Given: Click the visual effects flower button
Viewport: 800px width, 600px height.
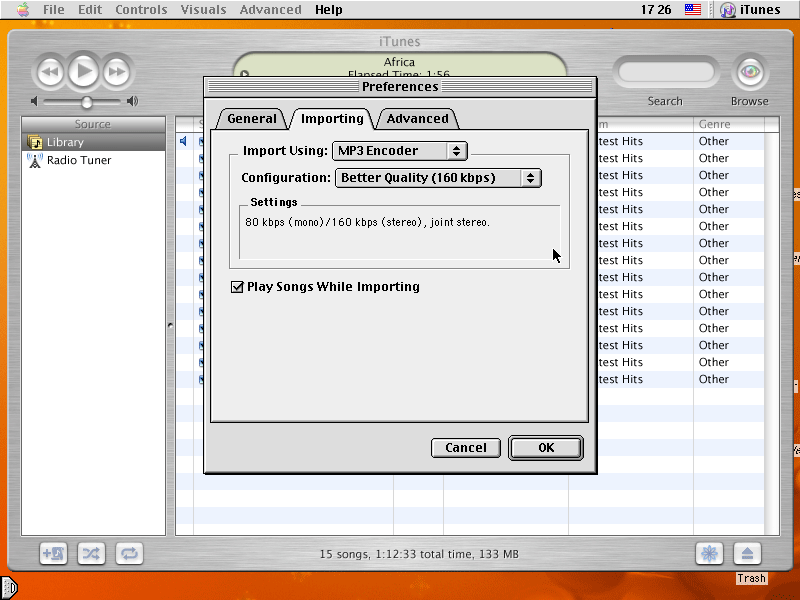Looking at the screenshot, I should pyautogui.click(x=709, y=554).
